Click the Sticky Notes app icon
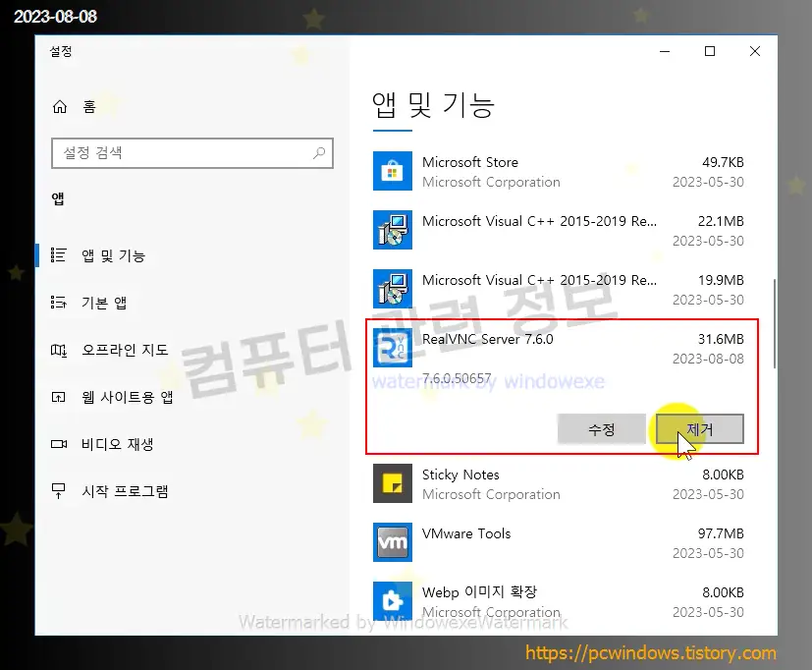This screenshot has height=670, width=812. click(x=393, y=483)
